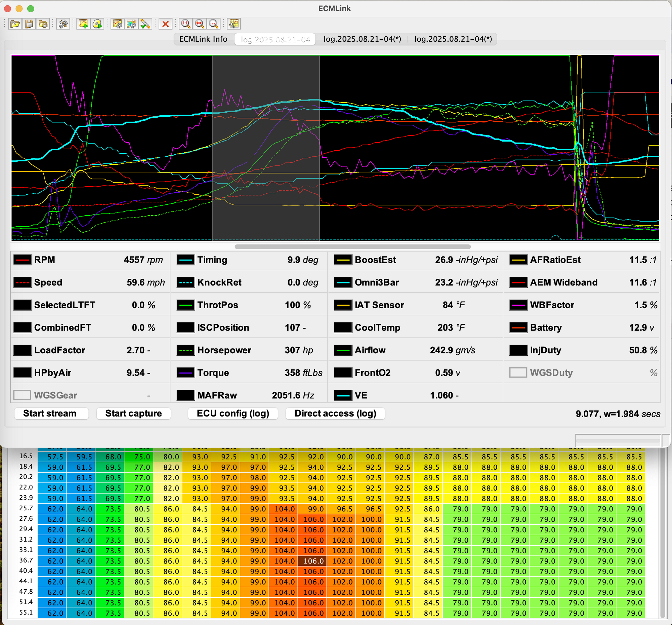The image size is (672, 625).
Task: Toggle the Horsepower dashed green swatch
Action: pos(185,350)
